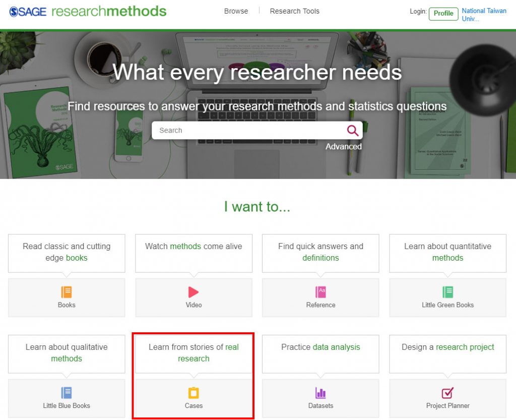Select the Little Blue Books icon
516x420 pixels.
[x=67, y=393]
